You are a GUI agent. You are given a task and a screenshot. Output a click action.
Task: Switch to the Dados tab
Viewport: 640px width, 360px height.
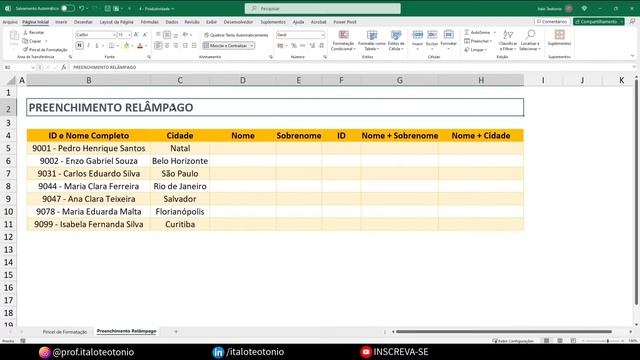[x=172, y=22]
